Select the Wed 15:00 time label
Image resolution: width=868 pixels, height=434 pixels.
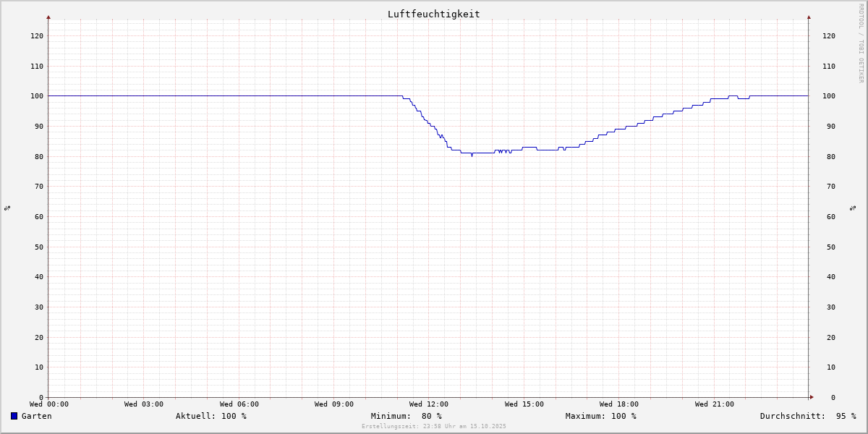coord(524,404)
